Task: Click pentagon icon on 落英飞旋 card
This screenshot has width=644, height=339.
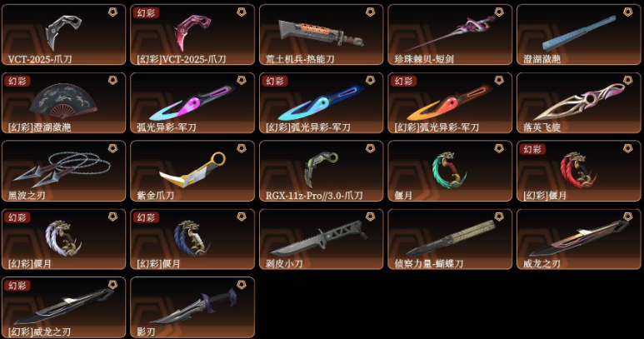Action: (x=627, y=81)
